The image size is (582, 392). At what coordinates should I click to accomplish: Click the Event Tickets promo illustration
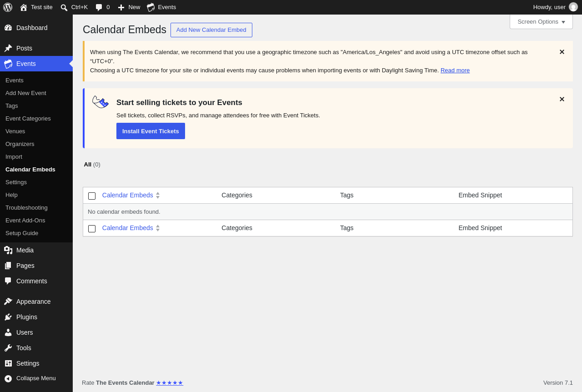point(100,102)
